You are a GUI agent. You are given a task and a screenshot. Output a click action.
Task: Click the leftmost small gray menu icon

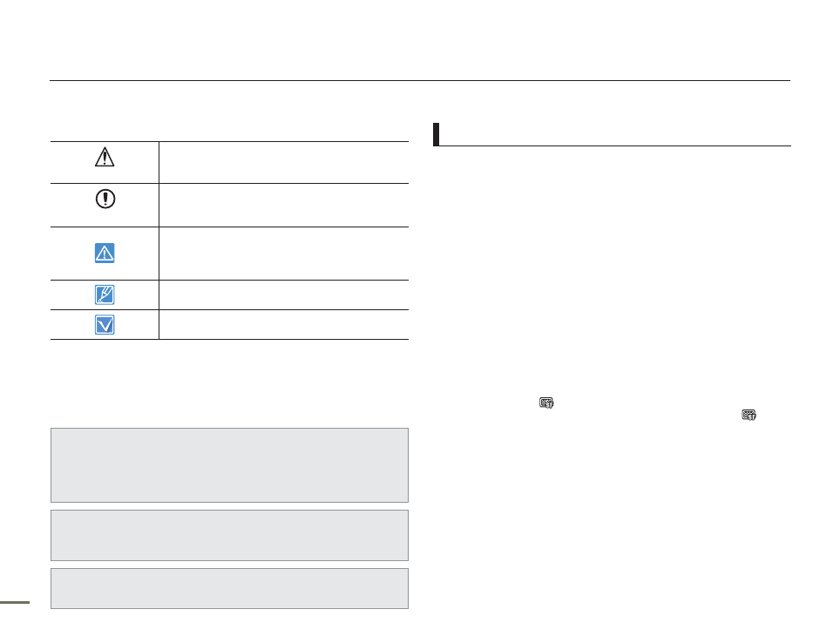(x=547, y=403)
